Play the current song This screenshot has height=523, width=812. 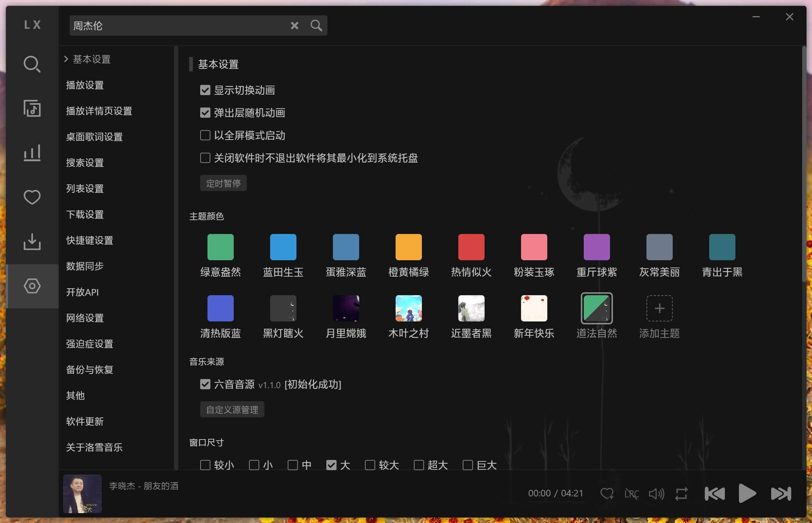click(x=747, y=493)
